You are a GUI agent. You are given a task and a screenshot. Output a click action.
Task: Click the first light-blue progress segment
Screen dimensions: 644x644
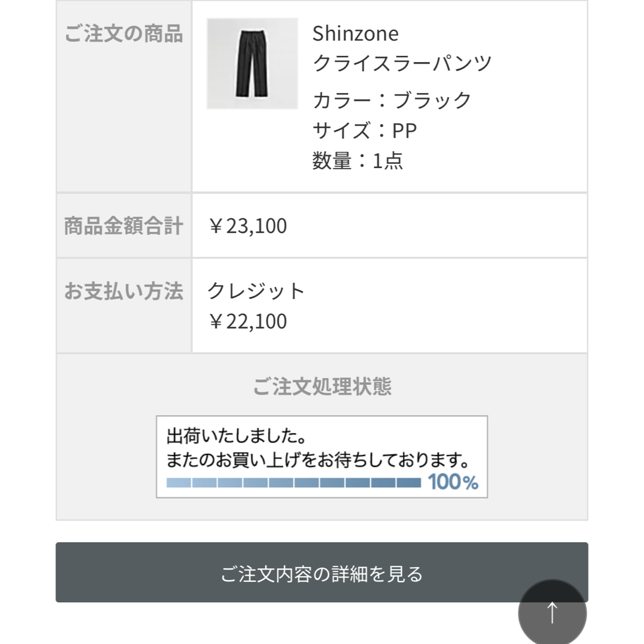tap(179, 482)
